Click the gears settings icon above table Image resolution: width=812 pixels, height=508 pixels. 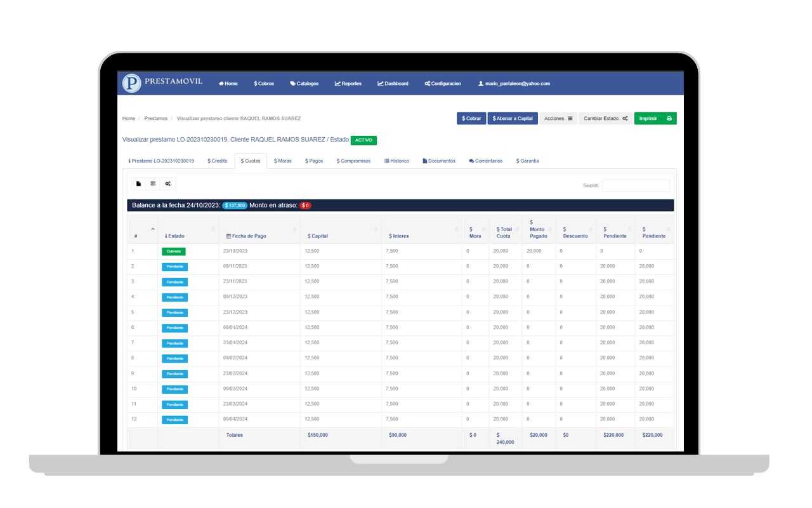point(168,184)
